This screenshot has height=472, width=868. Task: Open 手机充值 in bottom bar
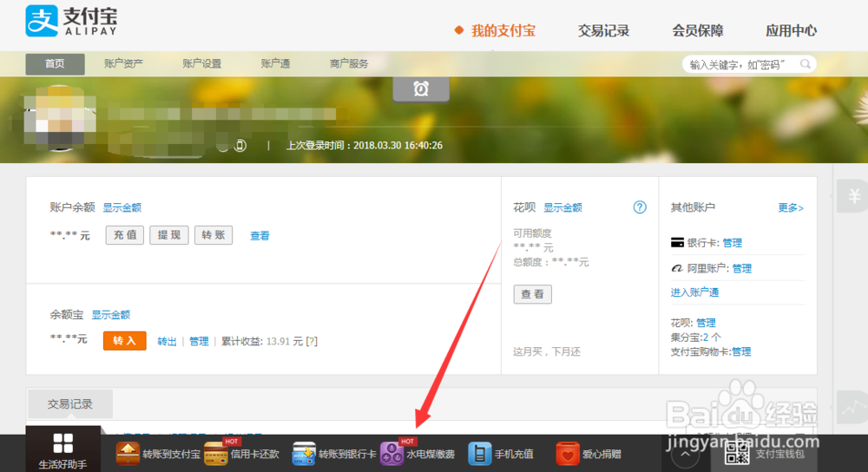click(x=501, y=454)
